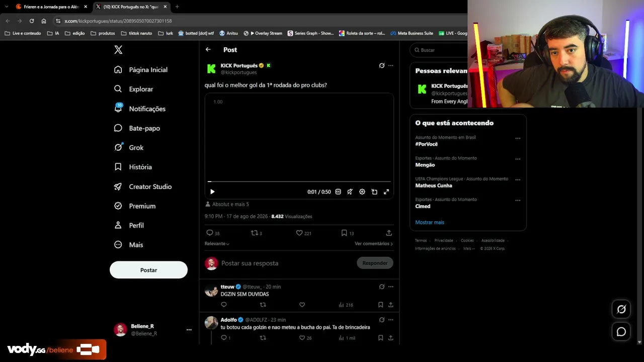Reply to the post with 38 replies
This screenshot has width=644, height=362.
click(213, 233)
